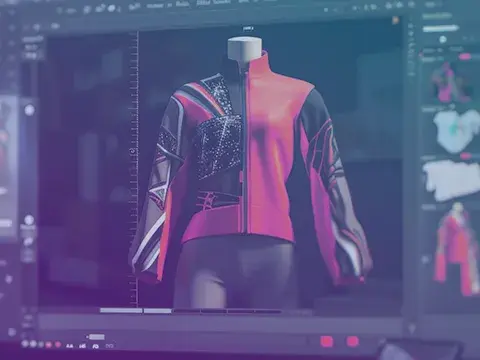The image size is (480, 360).
Task: Click the orange icon at the viewport's top-right corner
Action: 396,20
